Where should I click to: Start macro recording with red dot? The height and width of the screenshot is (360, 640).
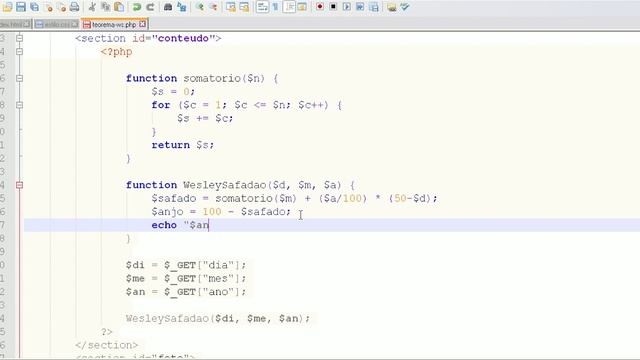(320, 7)
